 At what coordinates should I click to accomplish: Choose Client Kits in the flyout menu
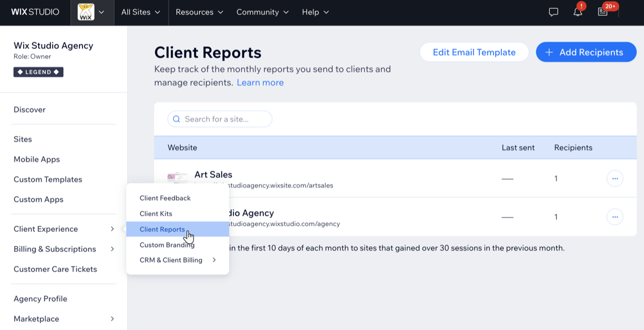[156, 213]
